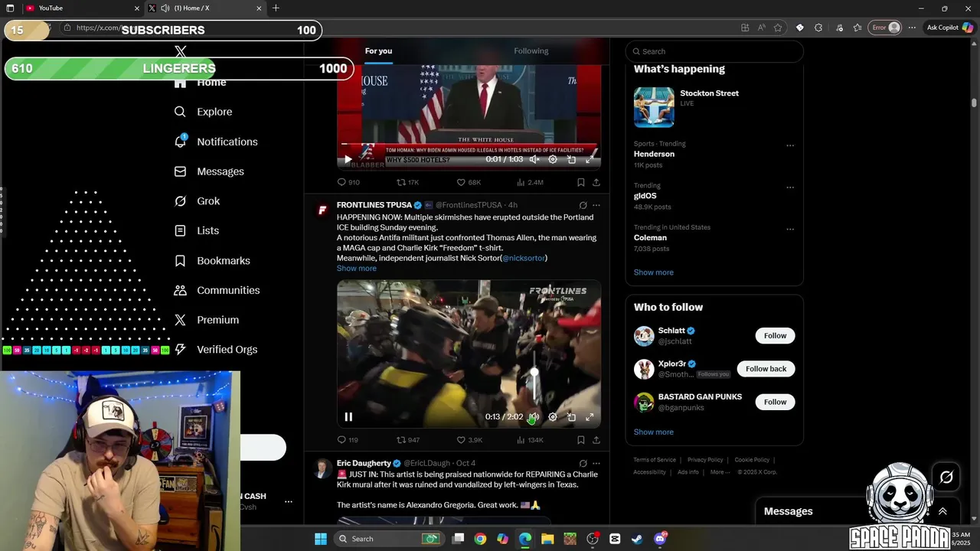Share the White House video post
Screen dimensions: 980x551
596,182
